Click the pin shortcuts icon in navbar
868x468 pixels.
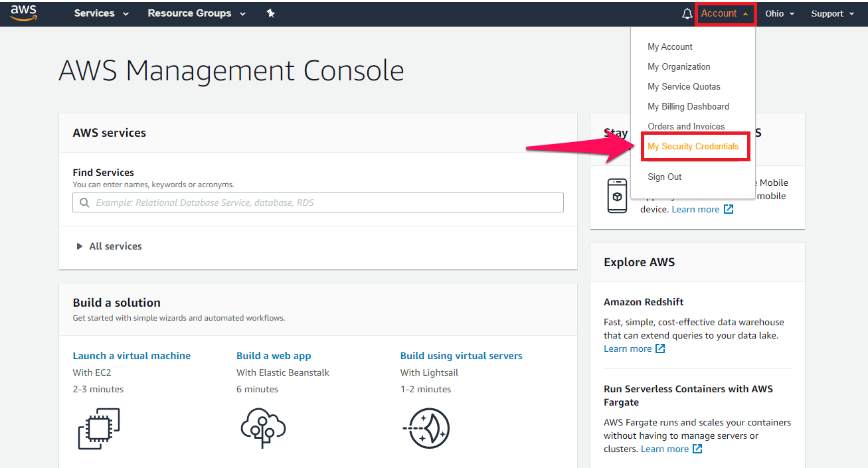click(x=271, y=13)
